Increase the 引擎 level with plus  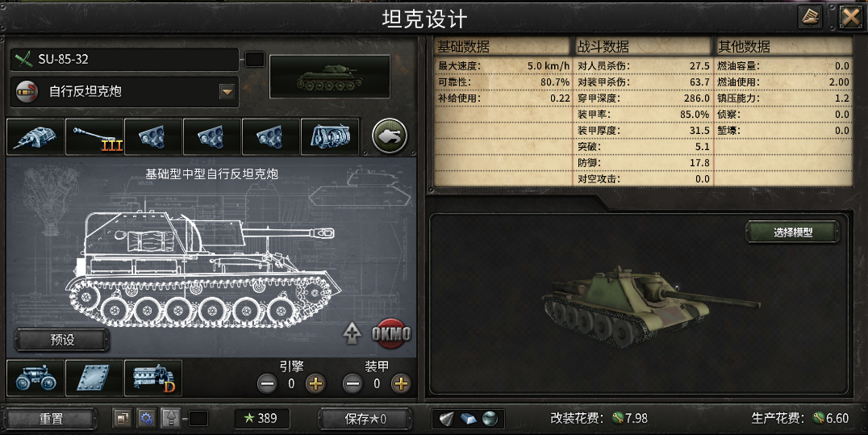(315, 383)
